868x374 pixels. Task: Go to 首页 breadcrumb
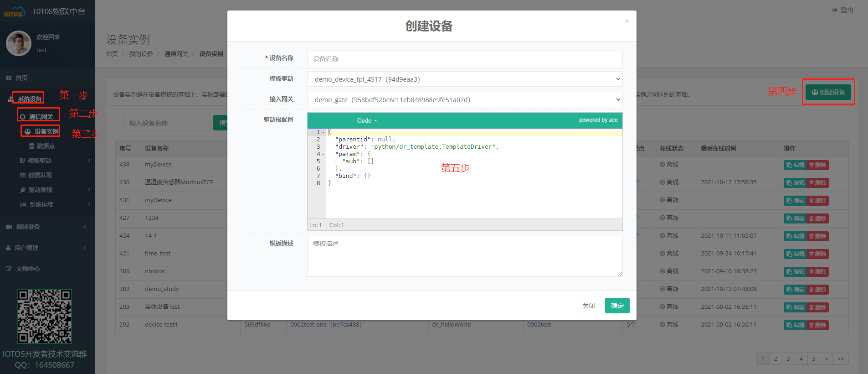(x=112, y=54)
